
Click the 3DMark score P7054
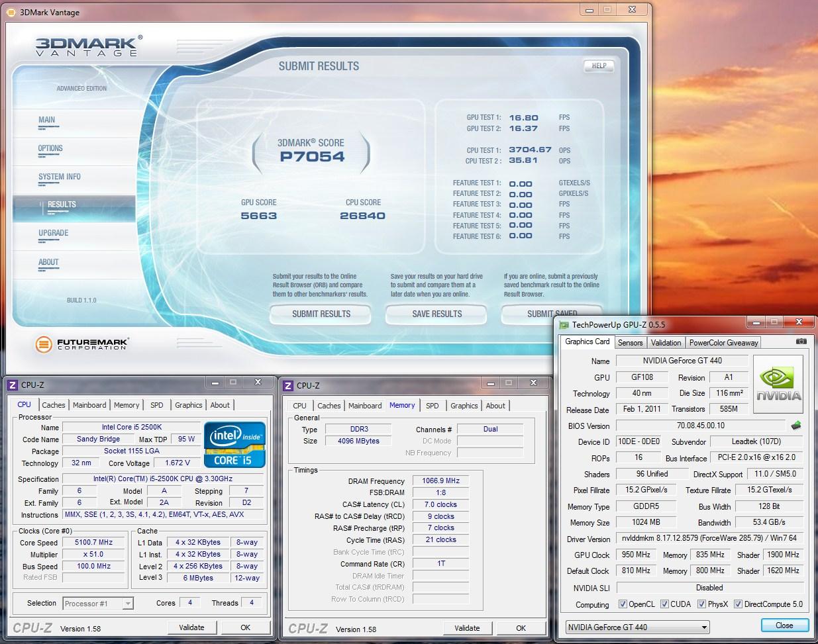click(x=312, y=157)
